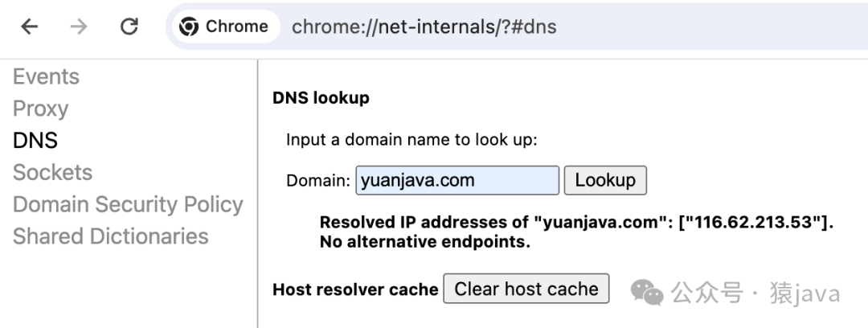Reload the net-internals page
868x328 pixels.
point(129,27)
